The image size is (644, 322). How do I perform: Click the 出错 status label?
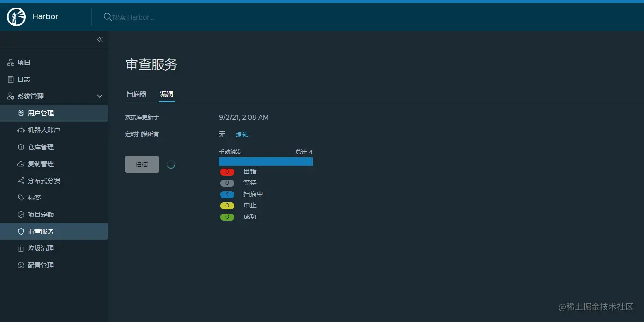pos(250,171)
